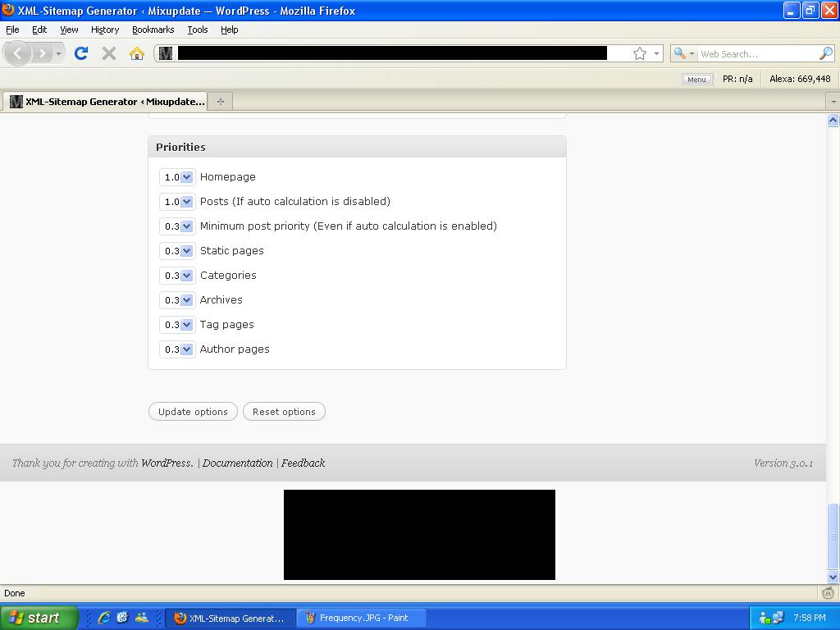Click the status bar add-on icon
This screenshot has height=630, width=840.
[829, 593]
